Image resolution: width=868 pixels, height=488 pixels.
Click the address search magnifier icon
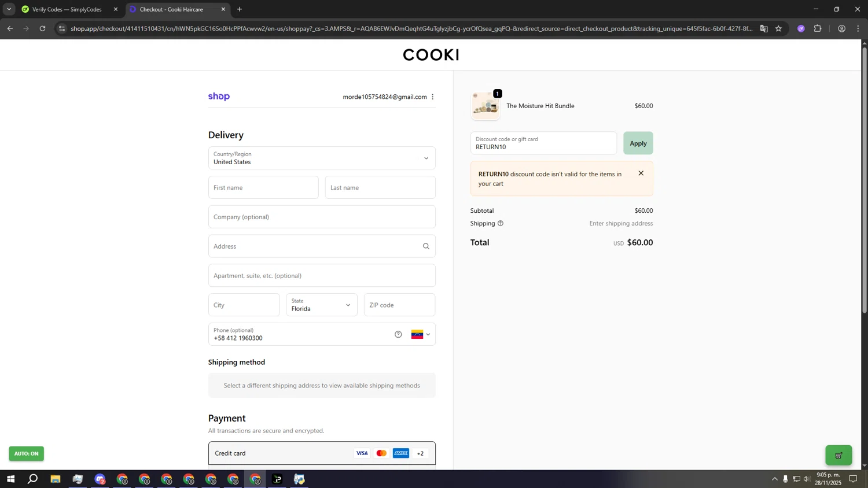point(426,246)
